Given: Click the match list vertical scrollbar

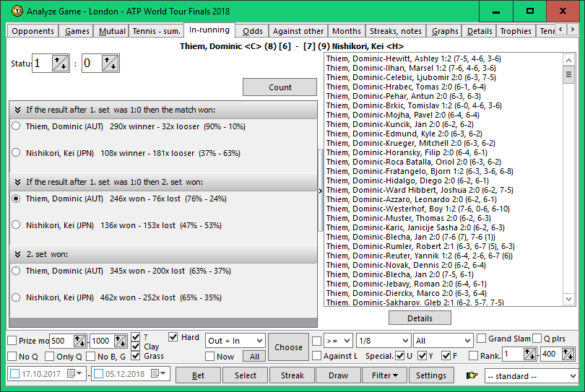Looking at the screenshot, I should [x=568, y=180].
